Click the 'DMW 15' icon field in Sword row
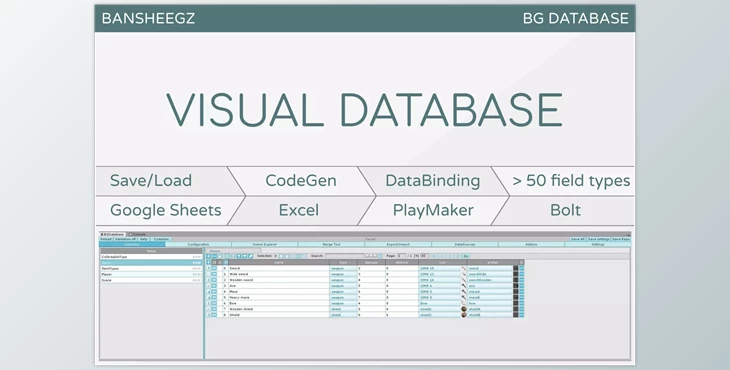The height and width of the screenshot is (370, 730). pos(439,268)
